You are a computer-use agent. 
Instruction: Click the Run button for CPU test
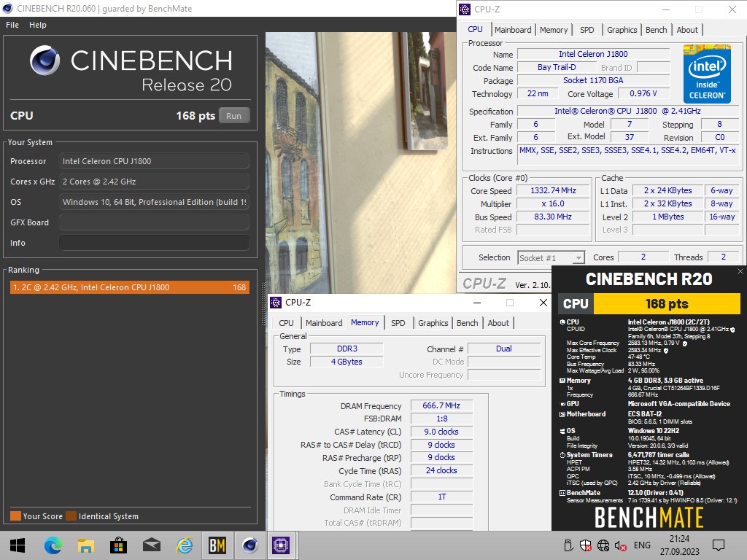pos(234,116)
